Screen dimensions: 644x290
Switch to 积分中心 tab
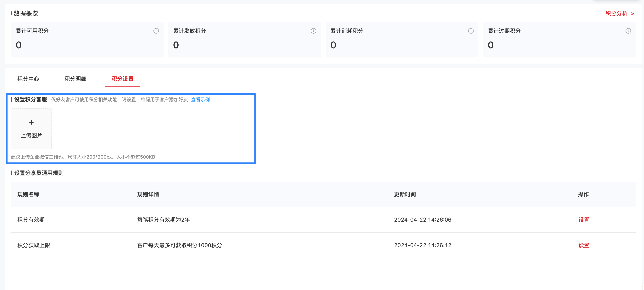coord(28,79)
